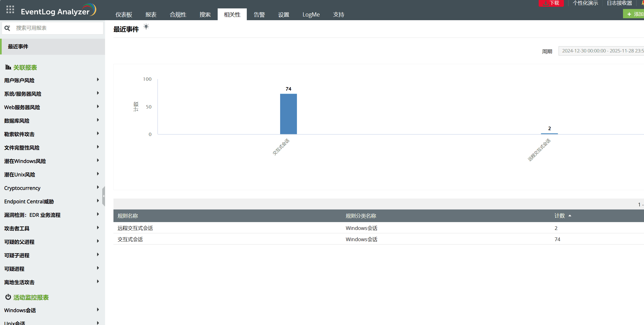Open the Alerts tab
The image size is (644, 325).
point(259,15)
